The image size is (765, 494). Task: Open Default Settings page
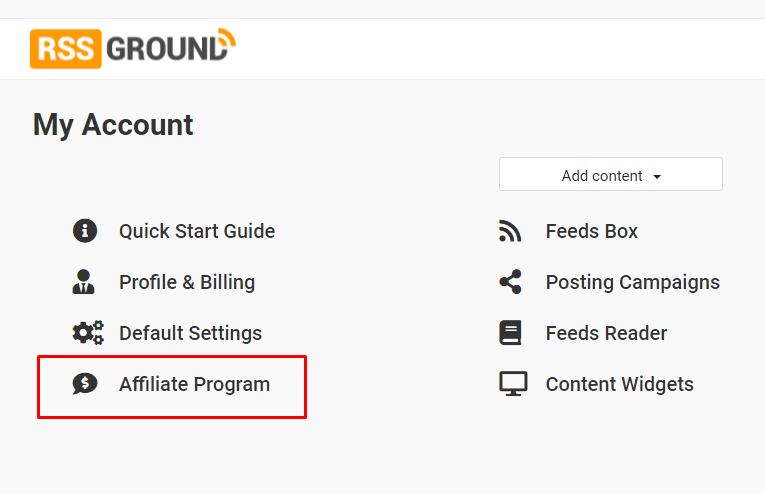coord(191,334)
